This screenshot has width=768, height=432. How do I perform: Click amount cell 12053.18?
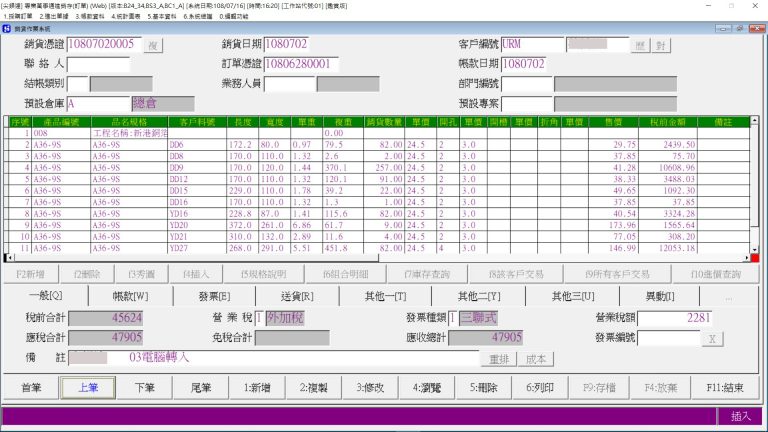coord(668,248)
